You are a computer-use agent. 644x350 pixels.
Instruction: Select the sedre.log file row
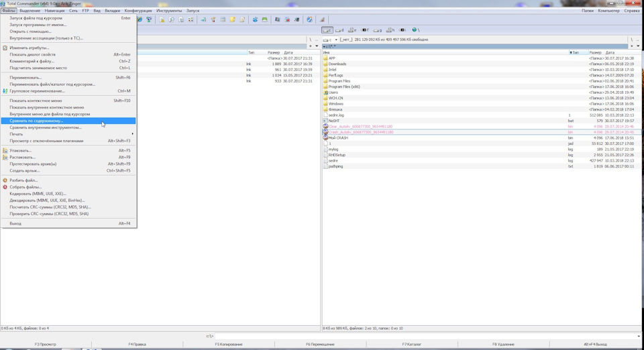pyautogui.click(x=481, y=115)
